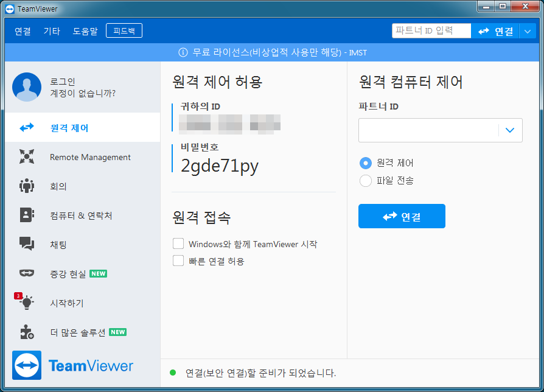Click the 원격 제어 double-arrow sidebar icon
Image resolution: width=544 pixels, height=392 pixels.
tap(27, 127)
